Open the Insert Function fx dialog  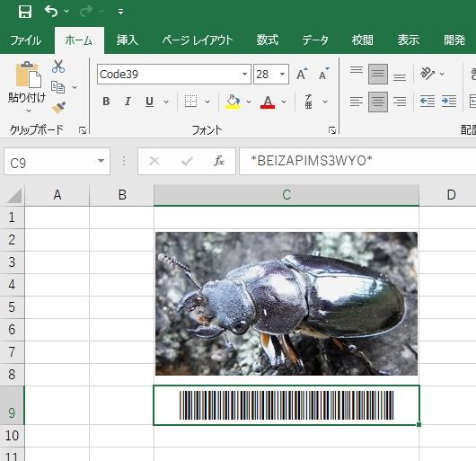219,161
